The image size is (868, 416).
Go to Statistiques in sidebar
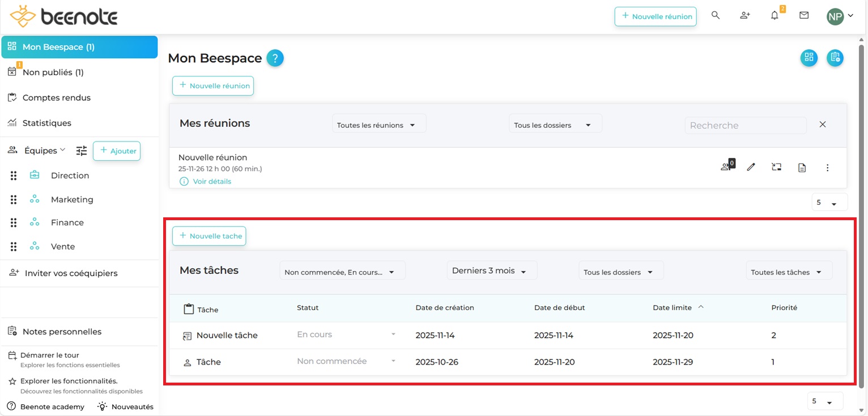tap(46, 123)
